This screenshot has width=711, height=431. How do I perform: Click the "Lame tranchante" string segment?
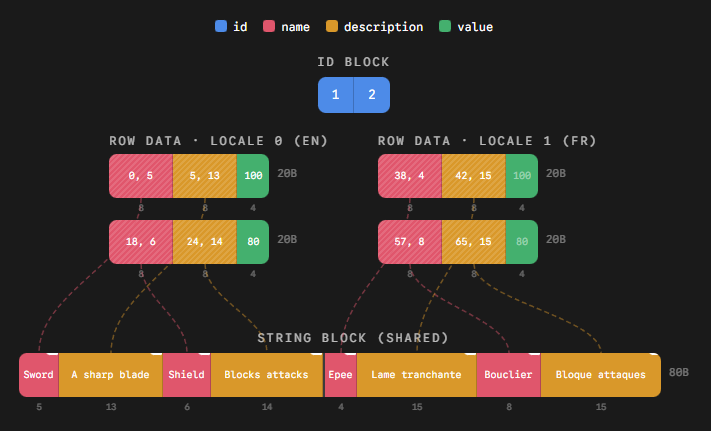click(x=416, y=375)
